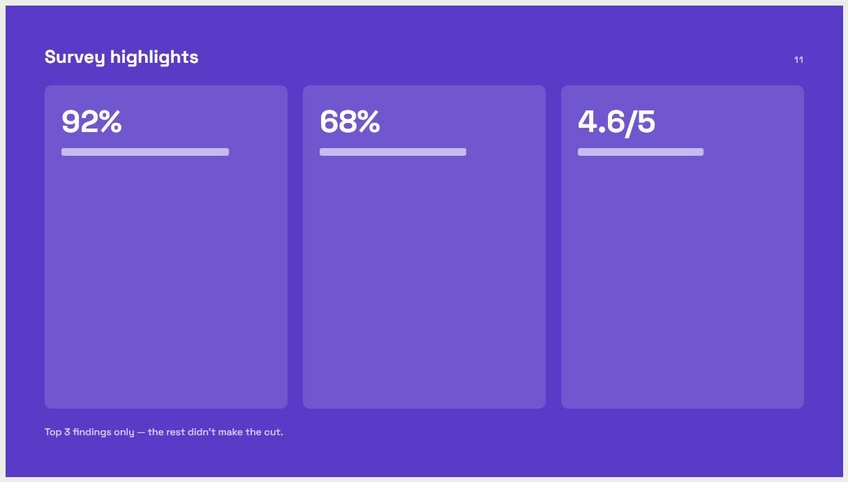848x482 pixels.
Task: Click the percent sign after 68
Action: click(368, 122)
